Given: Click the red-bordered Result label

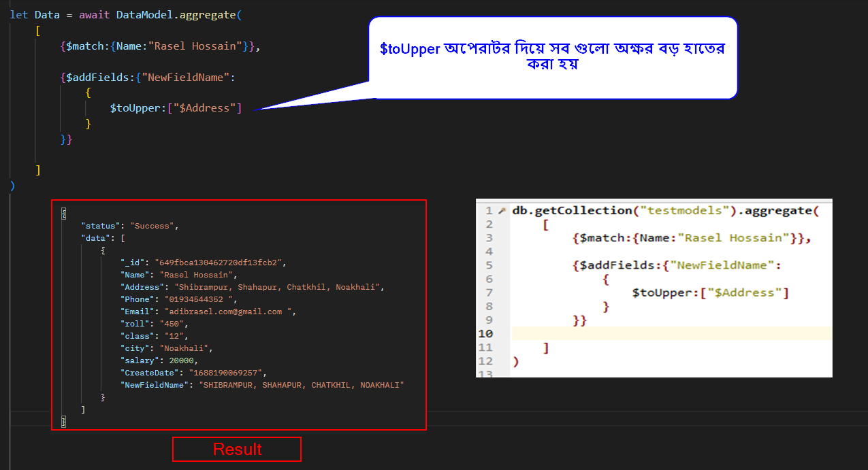Looking at the screenshot, I should click(x=237, y=450).
